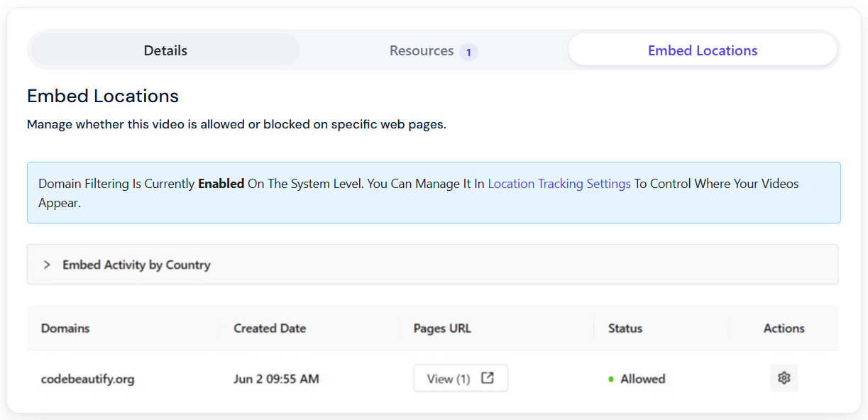Click the Embed Locations heading
The width and height of the screenshot is (868, 420).
pos(103,96)
